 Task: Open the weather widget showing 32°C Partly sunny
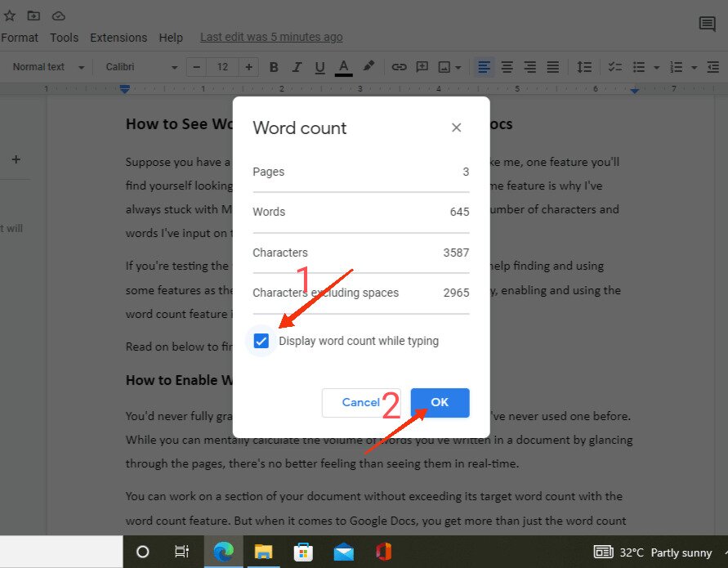653,552
